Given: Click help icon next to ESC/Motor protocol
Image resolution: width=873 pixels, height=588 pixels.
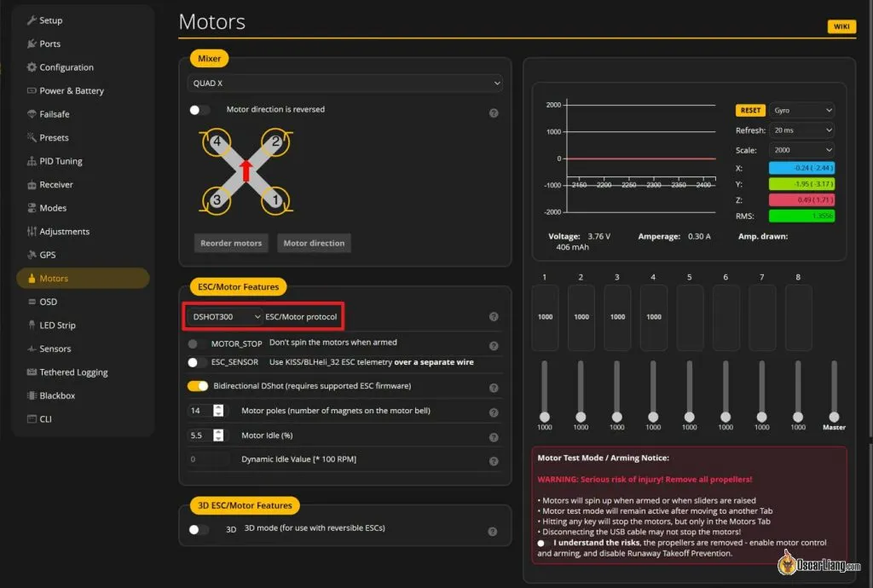Looking at the screenshot, I should (x=494, y=317).
